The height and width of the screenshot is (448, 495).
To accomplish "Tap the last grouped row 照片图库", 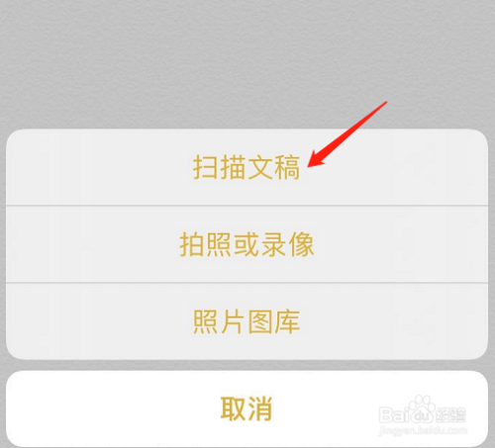I will [x=247, y=321].
